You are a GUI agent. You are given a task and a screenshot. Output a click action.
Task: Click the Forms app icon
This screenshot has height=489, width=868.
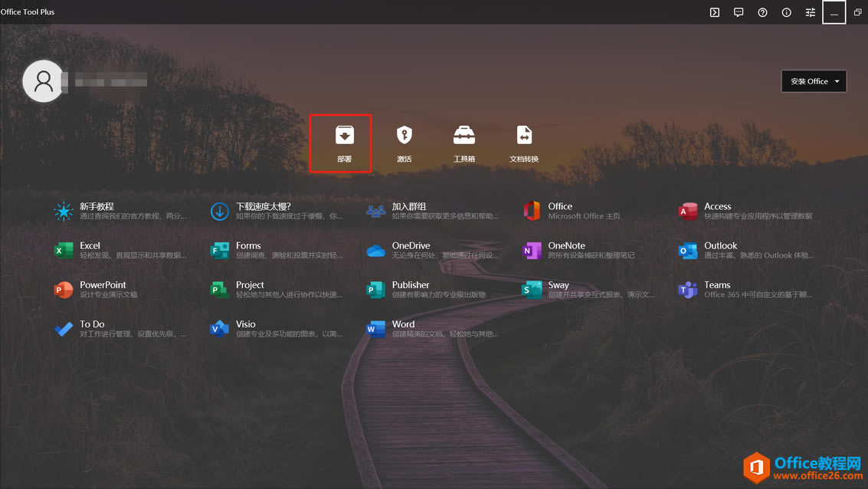pos(220,251)
